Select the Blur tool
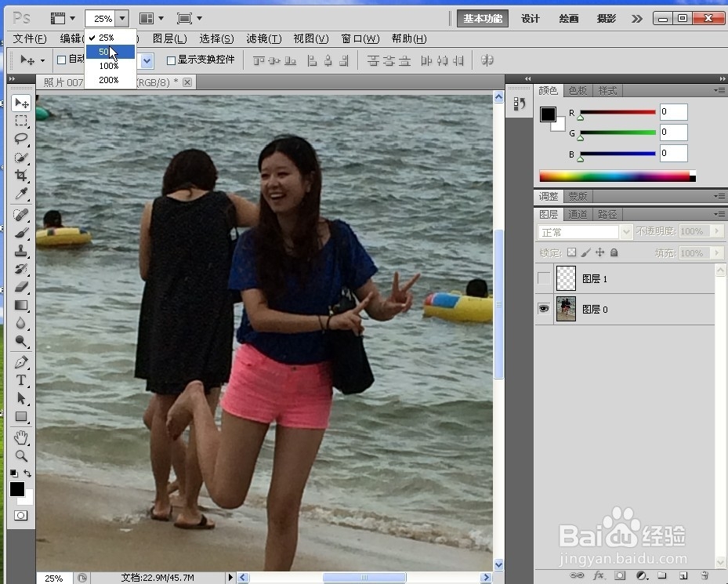 [x=21, y=324]
